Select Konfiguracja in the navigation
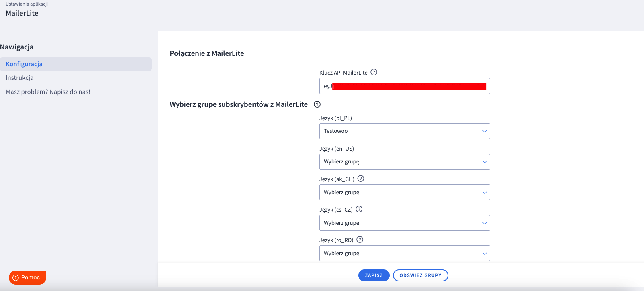Image resolution: width=644 pixels, height=291 pixels. 76,64
